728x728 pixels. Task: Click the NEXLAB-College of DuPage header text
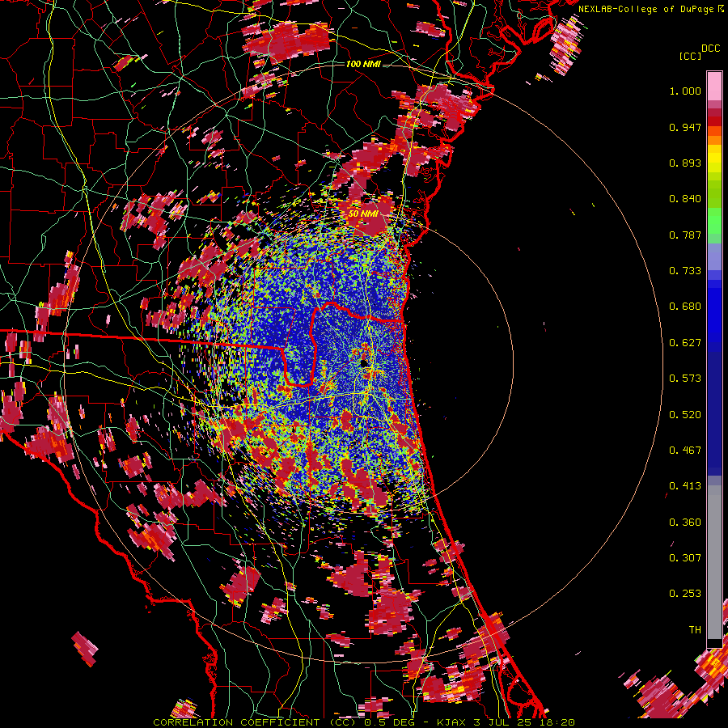coord(650,9)
